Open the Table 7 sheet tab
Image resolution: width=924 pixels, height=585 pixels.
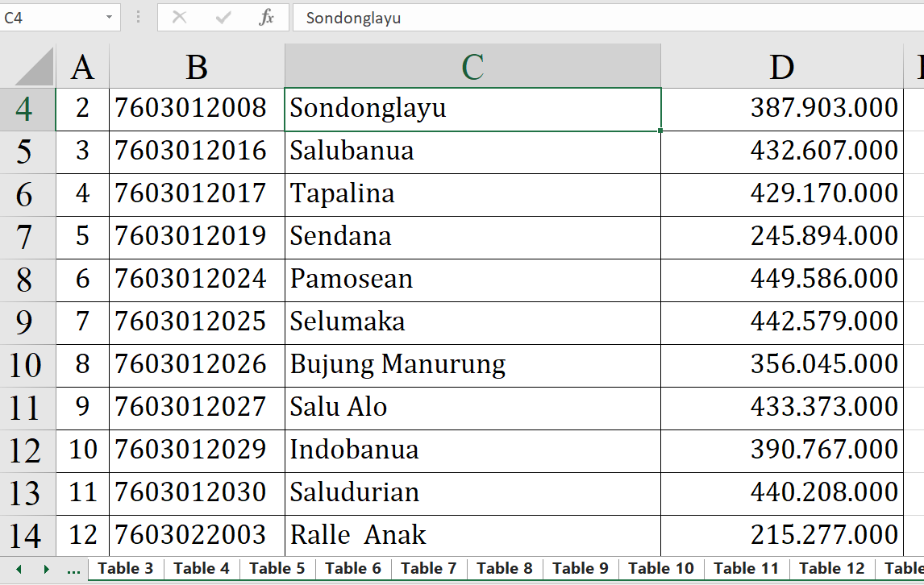click(x=428, y=569)
